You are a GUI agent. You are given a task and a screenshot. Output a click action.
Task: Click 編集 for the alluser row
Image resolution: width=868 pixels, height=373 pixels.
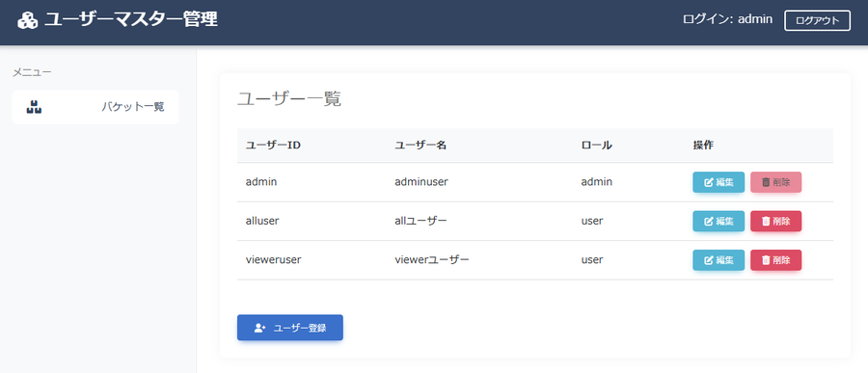click(x=719, y=222)
